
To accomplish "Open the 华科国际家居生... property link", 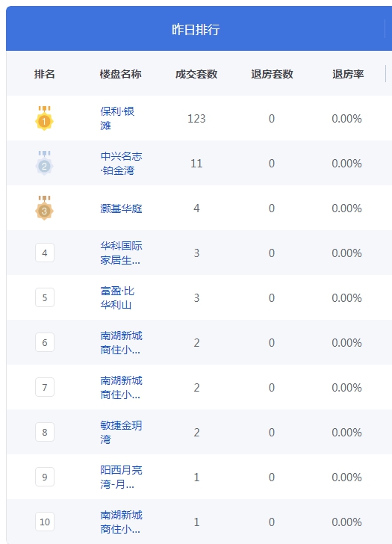I will (121, 253).
